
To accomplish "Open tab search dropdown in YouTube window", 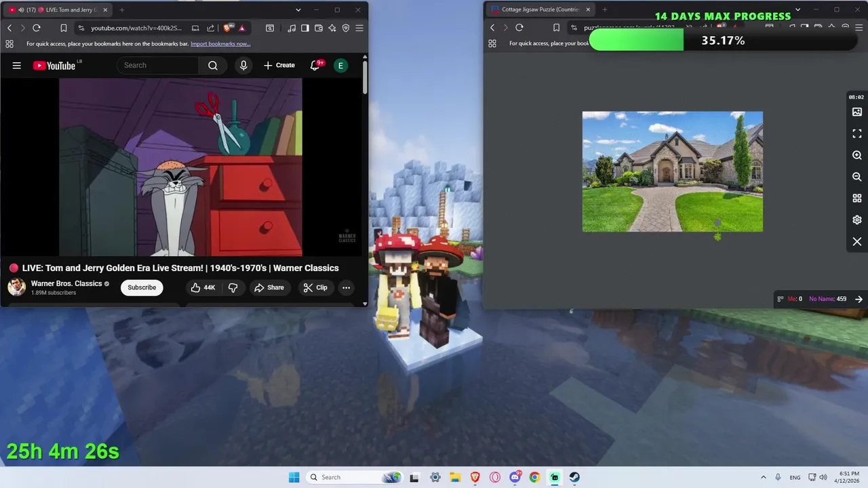I will [298, 10].
